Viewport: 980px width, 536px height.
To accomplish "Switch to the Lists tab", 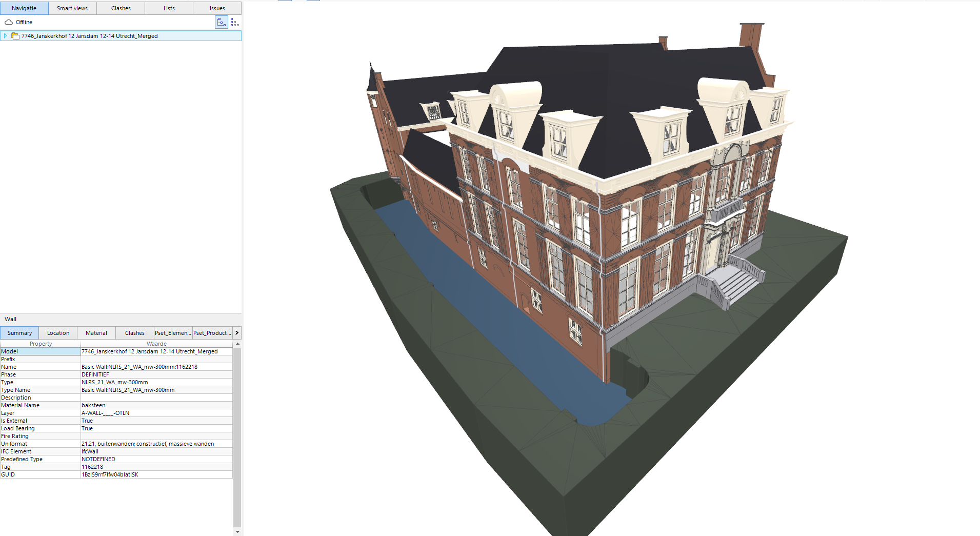I will coord(169,8).
